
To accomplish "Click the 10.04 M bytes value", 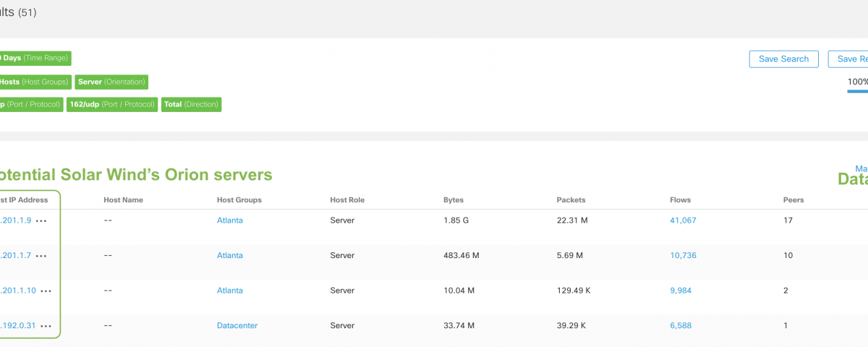I will [459, 291].
